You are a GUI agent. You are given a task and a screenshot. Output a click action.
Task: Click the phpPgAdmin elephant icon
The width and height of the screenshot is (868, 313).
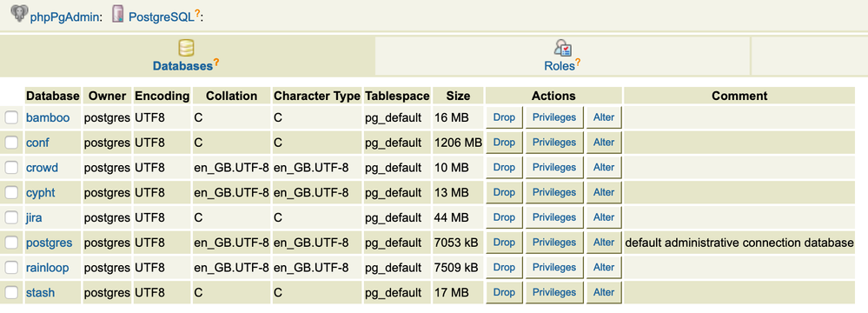19,13
